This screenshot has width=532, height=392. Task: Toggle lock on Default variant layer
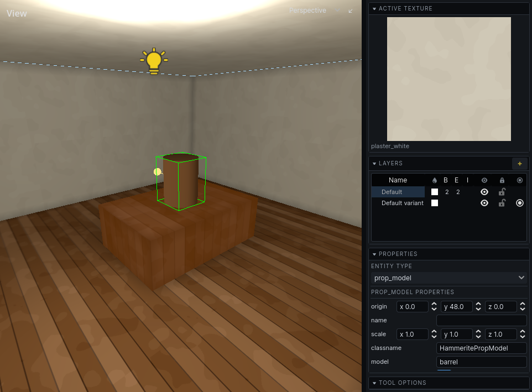502,203
